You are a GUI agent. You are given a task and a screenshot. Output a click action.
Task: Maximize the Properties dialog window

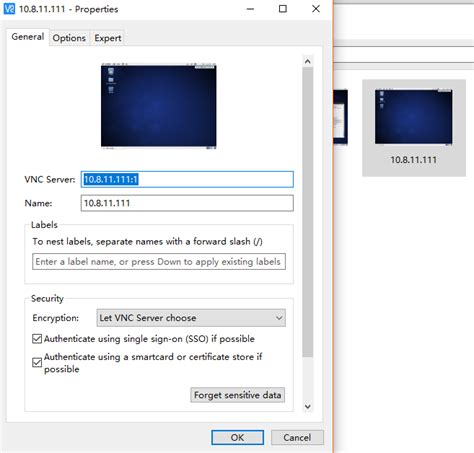click(x=283, y=9)
